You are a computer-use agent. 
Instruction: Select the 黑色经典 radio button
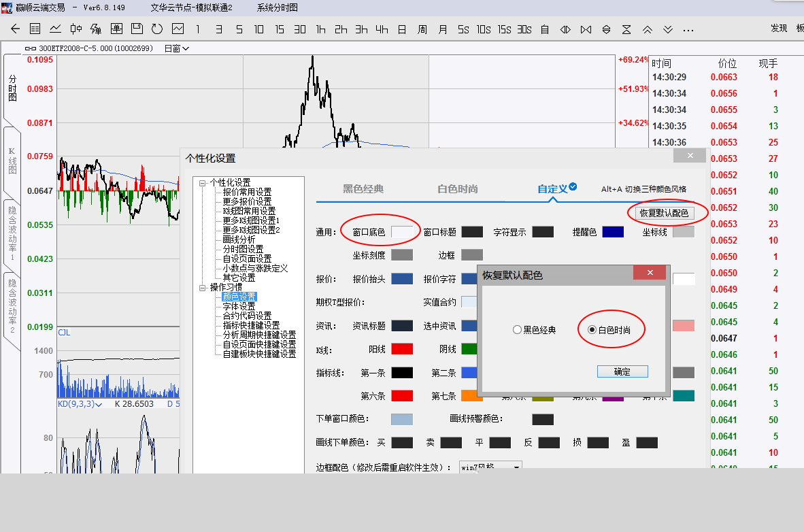(x=517, y=330)
